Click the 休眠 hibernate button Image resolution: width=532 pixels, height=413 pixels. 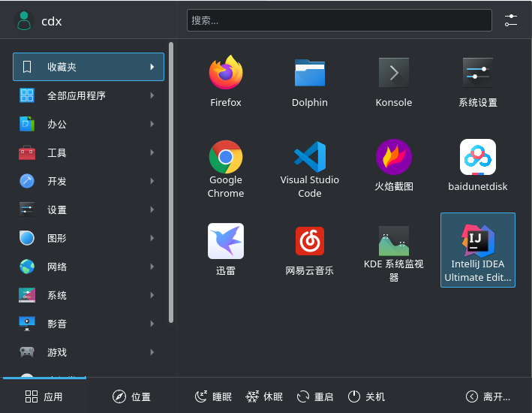264,396
